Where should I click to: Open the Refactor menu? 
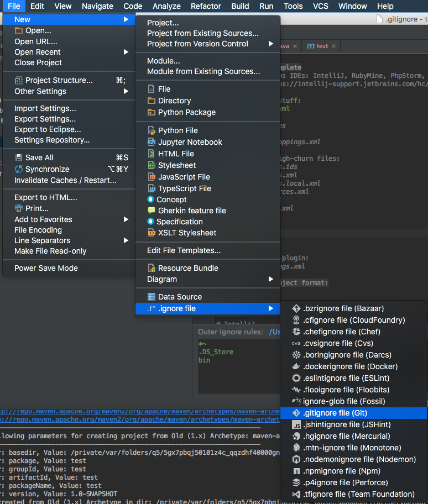[x=206, y=6]
